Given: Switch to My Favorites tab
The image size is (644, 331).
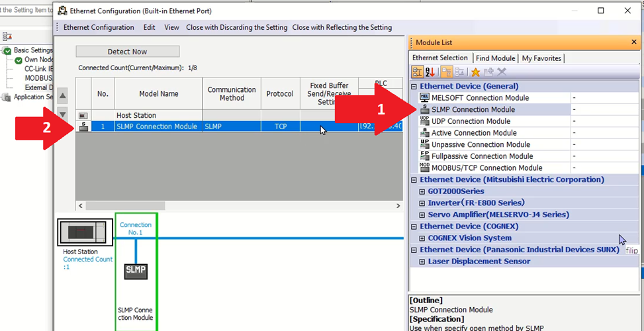Looking at the screenshot, I should (541, 58).
